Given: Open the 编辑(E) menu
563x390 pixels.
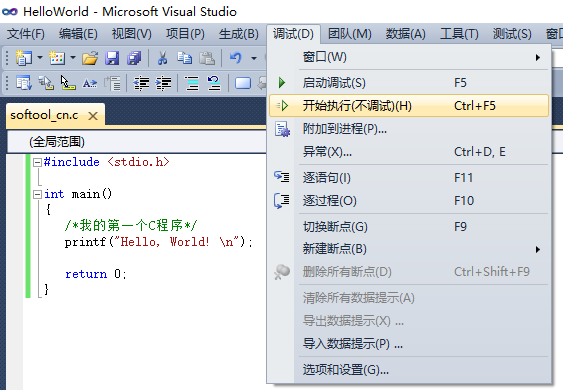Looking at the screenshot, I should point(78,34).
